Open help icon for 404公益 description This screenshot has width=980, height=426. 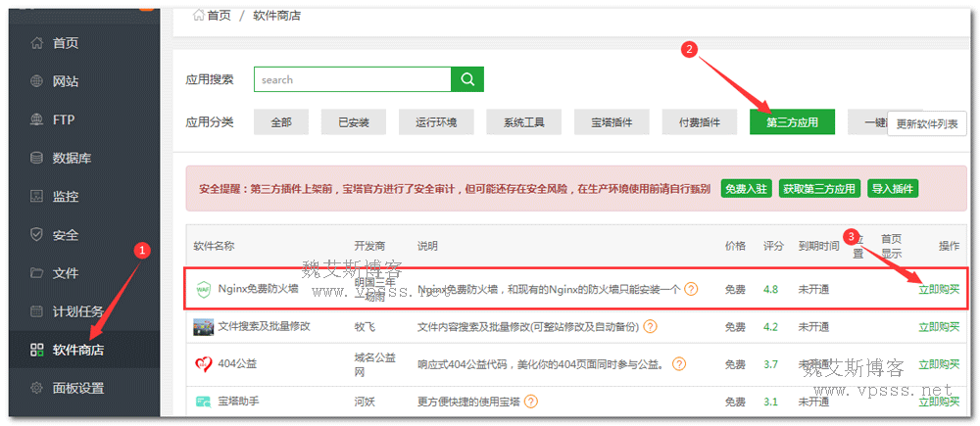679,363
